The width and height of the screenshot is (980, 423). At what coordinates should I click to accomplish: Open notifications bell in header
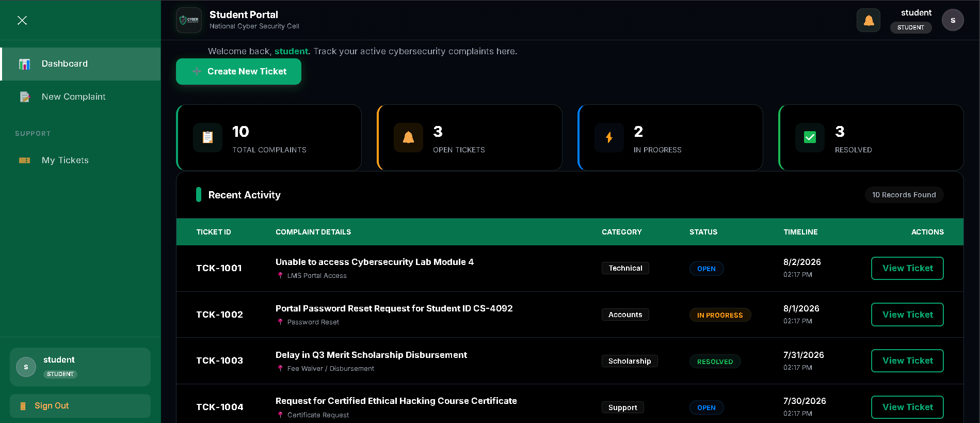pyautogui.click(x=869, y=20)
